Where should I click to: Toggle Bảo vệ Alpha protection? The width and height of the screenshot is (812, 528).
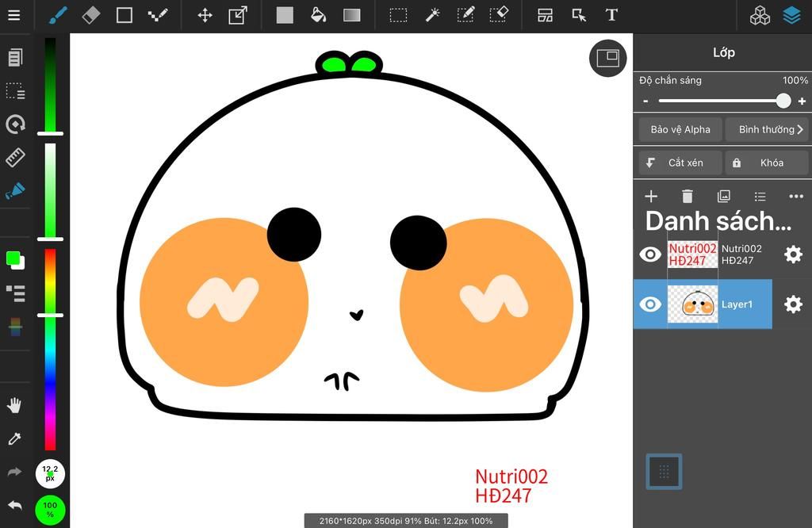pos(680,129)
